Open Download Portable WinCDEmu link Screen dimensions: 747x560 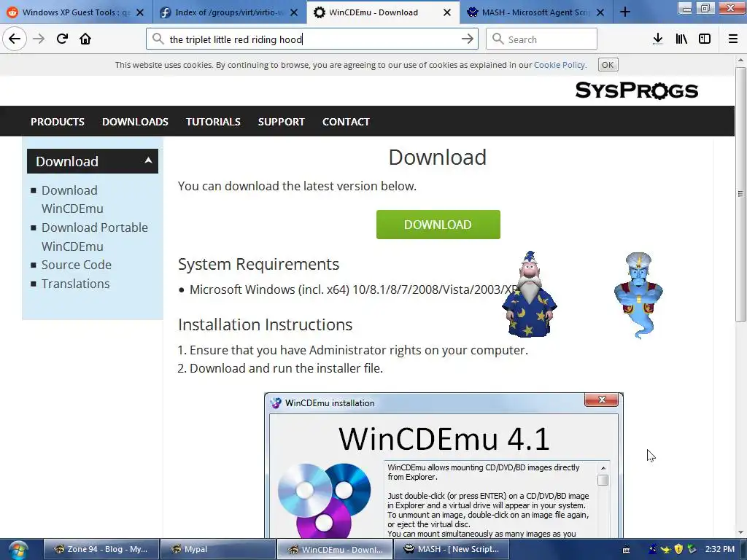click(95, 237)
